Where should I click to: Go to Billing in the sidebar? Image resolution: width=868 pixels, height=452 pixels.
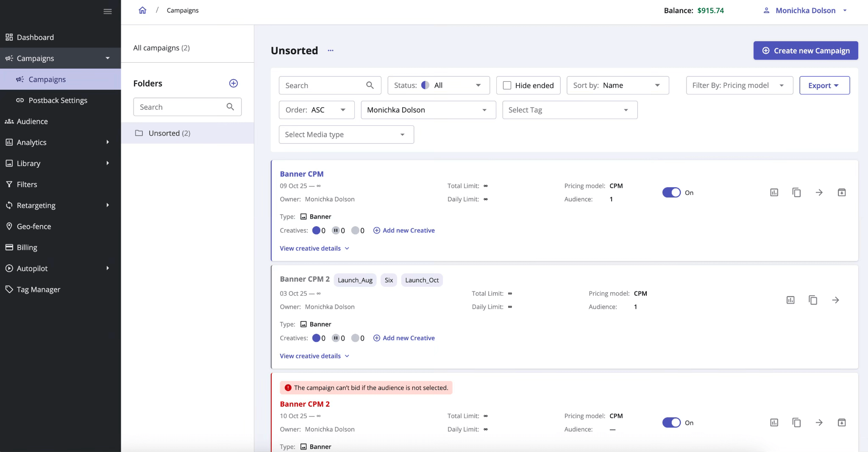click(27, 247)
